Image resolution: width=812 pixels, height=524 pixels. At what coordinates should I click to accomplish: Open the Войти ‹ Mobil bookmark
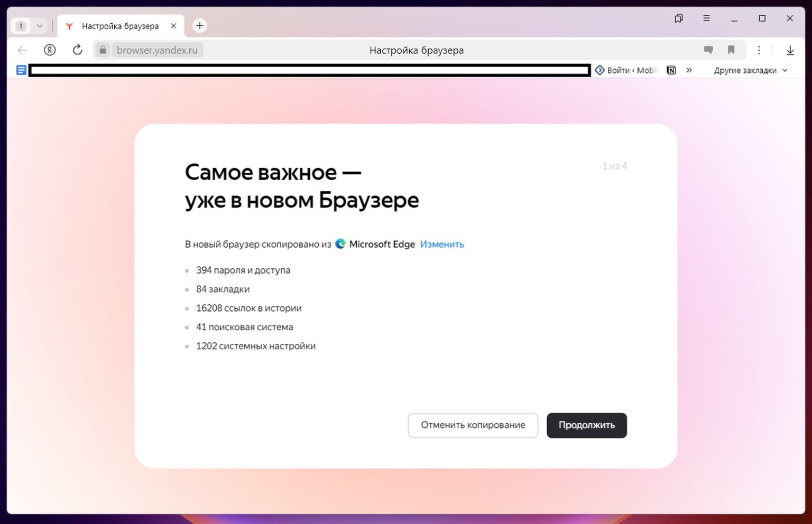(625, 70)
